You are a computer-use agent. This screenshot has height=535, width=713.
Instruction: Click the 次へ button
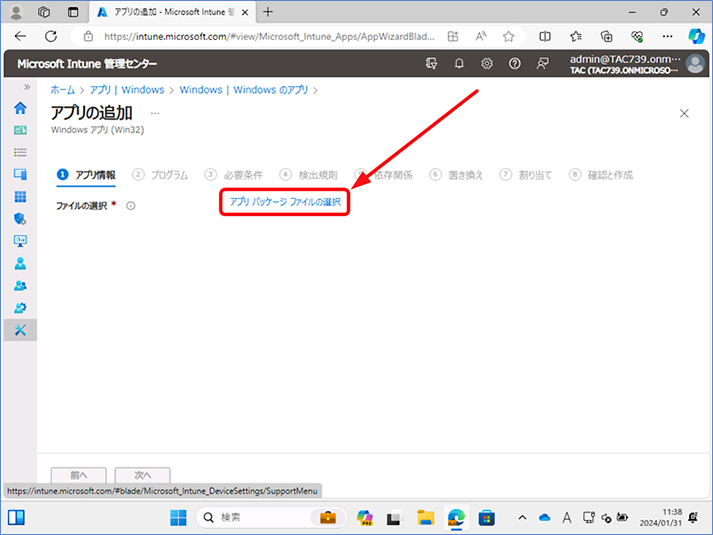coord(142,475)
